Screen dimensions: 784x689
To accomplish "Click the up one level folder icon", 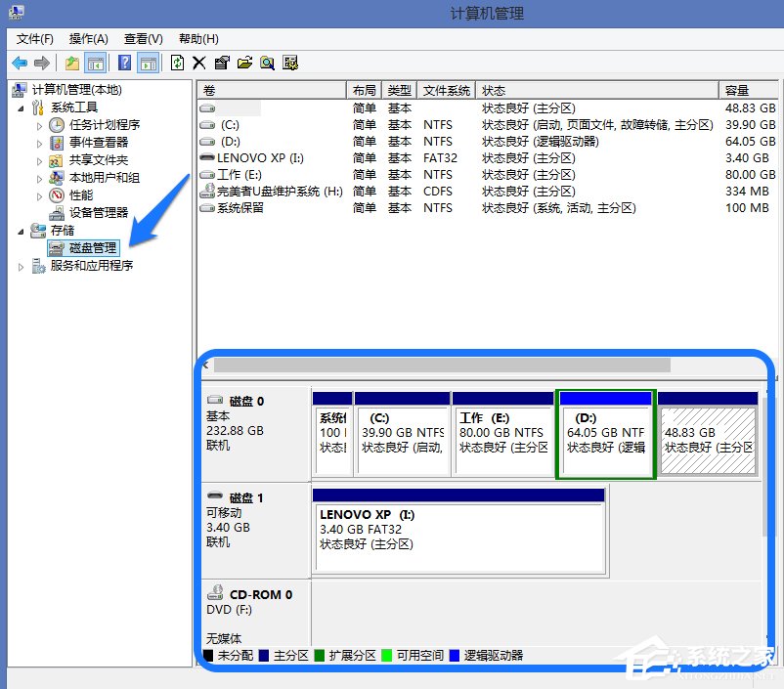I will coord(70,63).
